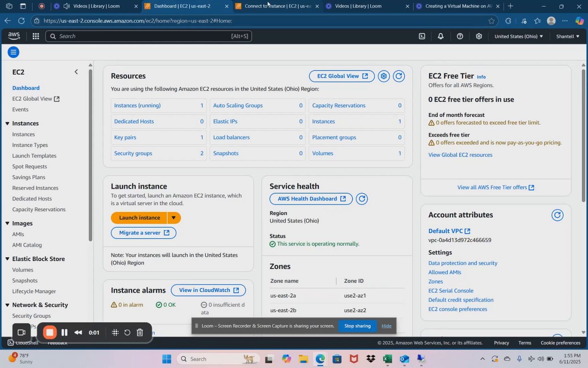This screenshot has height=368, width=588.
Task: Open the AWS Health Dashboard
Action: 311,199
